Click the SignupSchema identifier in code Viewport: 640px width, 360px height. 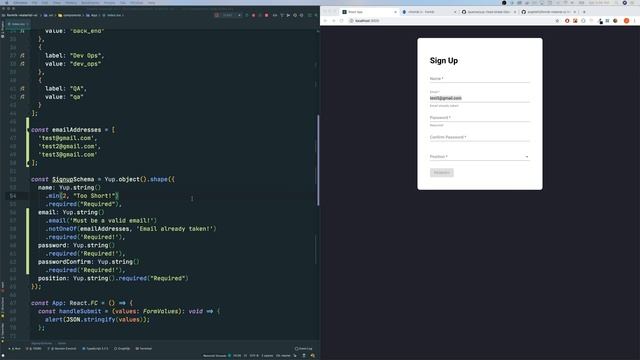[x=73, y=179]
